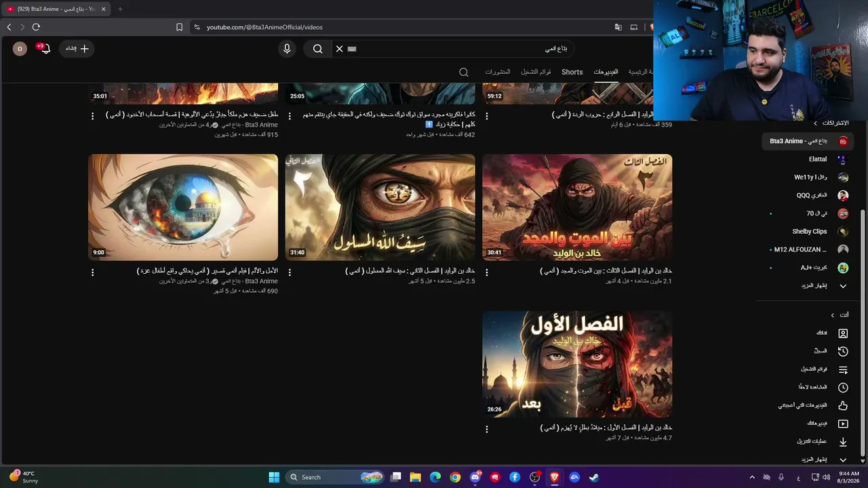The image size is (868, 488).
Task: Open title link الفصل الثالث : بين الموت والمجد
Action: [606, 270]
